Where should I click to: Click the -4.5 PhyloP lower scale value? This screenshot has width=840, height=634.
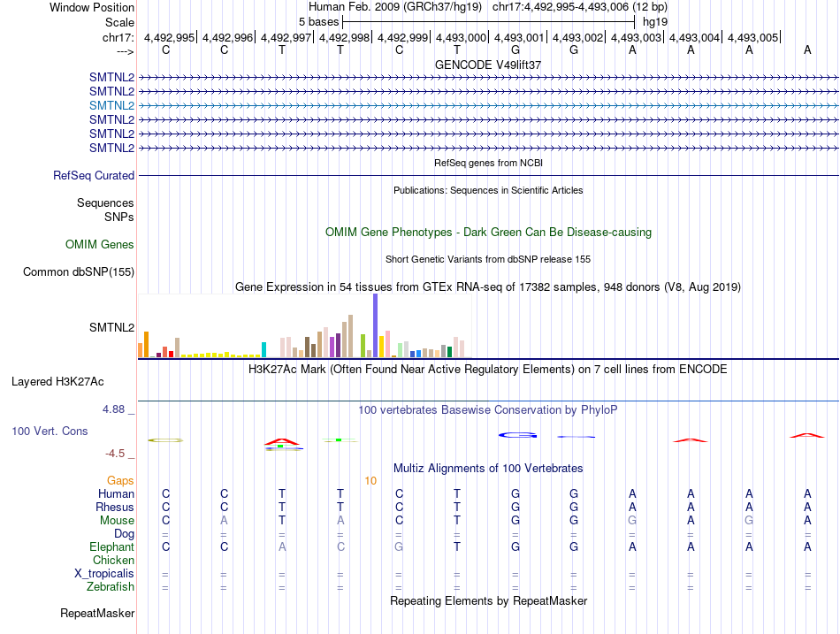[x=115, y=454]
